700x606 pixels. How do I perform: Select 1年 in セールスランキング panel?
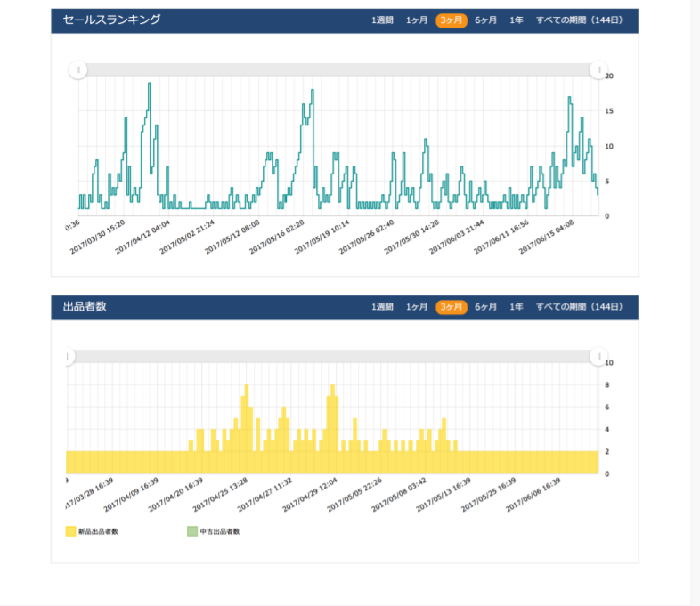tap(517, 20)
